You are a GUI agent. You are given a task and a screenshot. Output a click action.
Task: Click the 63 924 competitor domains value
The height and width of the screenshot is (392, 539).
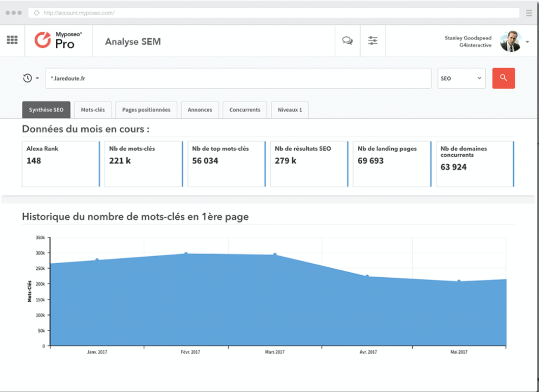[454, 167]
